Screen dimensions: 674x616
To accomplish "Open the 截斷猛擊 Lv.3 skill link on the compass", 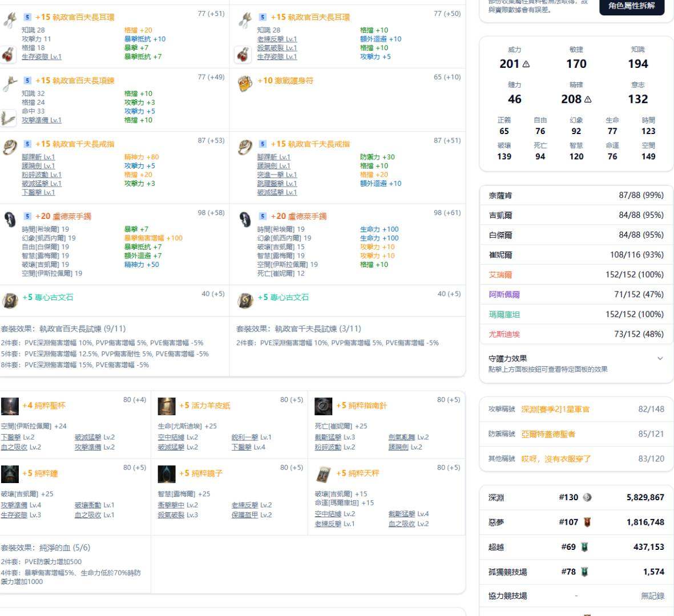I will pos(335,437).
